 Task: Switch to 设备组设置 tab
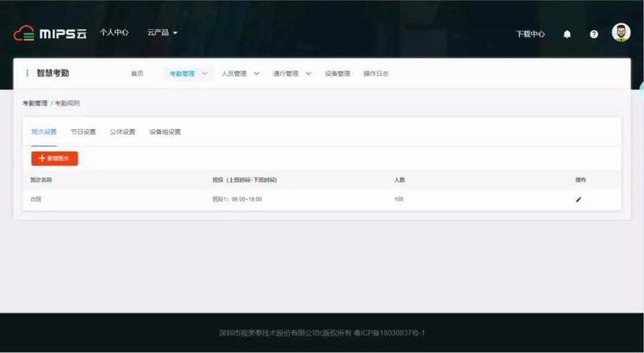[165, 131]
